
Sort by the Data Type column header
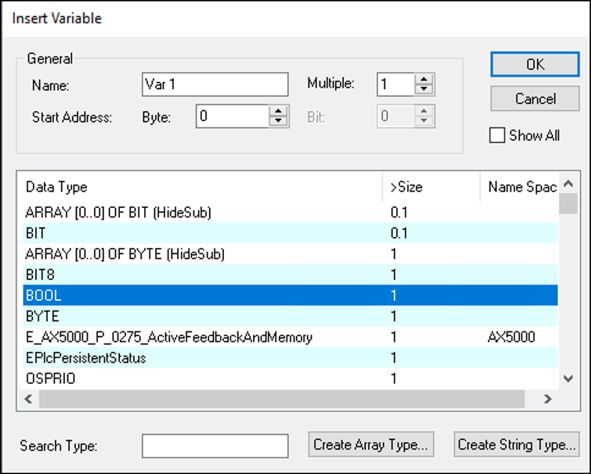tap(203, 187)
